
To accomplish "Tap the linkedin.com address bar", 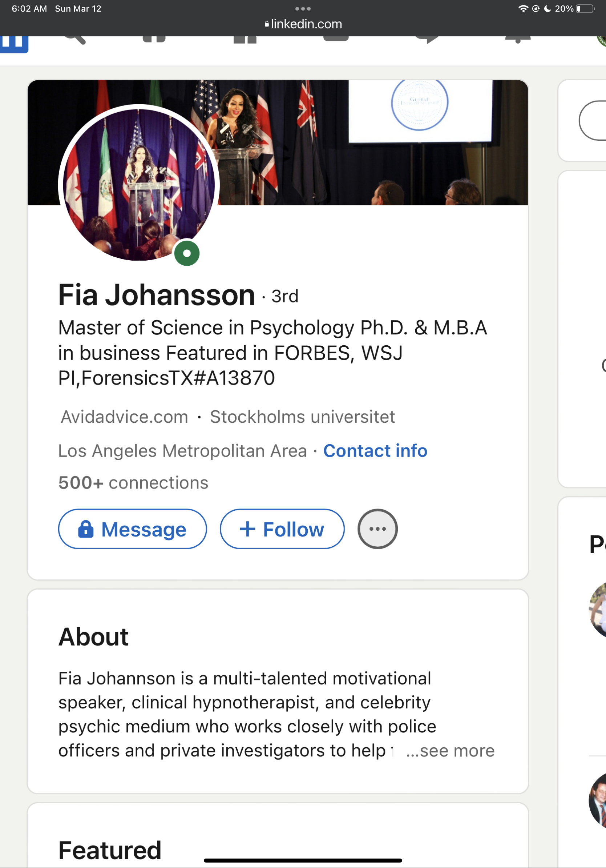I will click(x=303, y=24).
